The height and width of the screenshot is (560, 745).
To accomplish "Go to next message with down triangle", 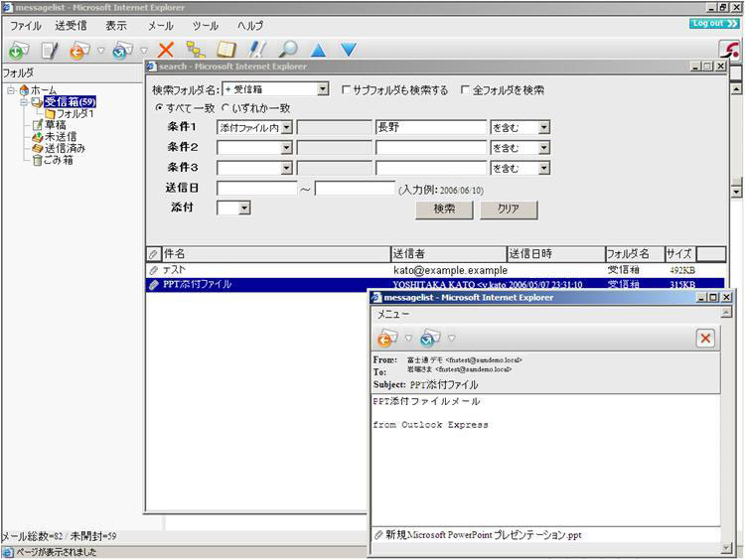I will pos(349,50).
